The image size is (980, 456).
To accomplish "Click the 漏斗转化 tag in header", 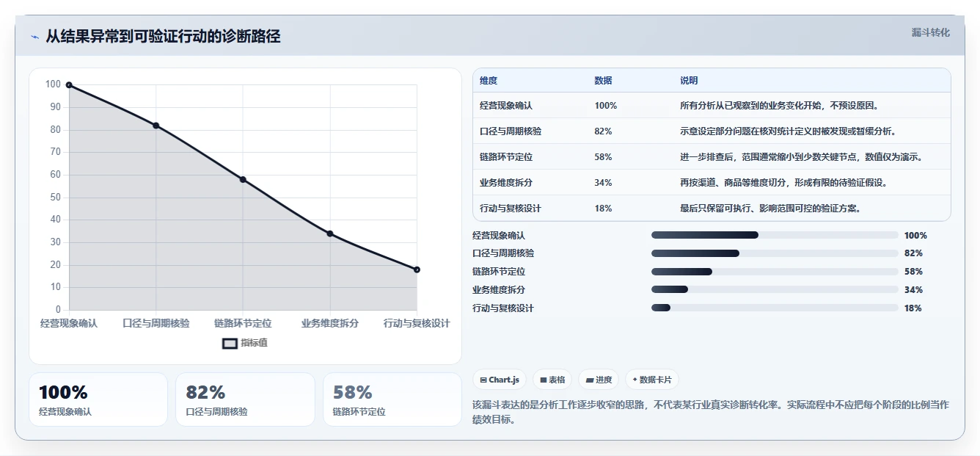I will 930,33.
